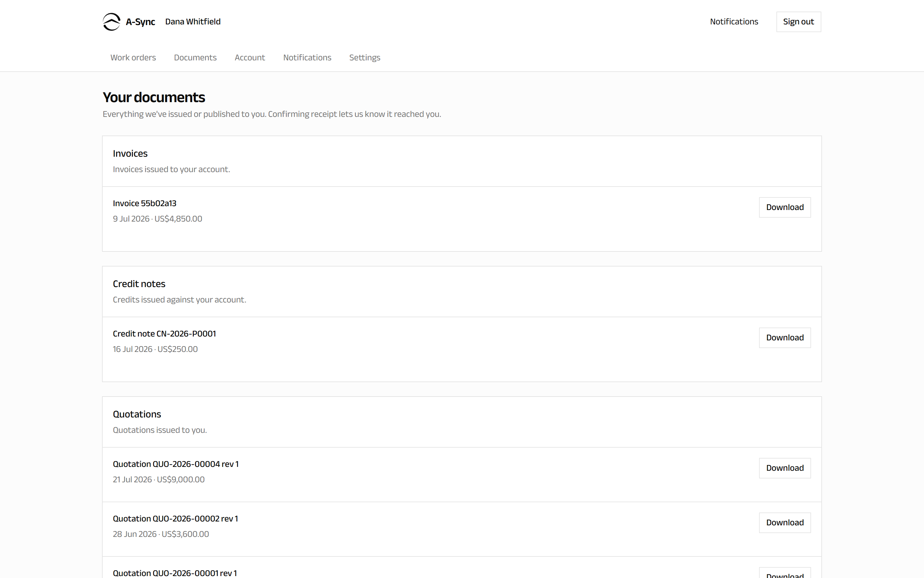Open the Work orders tab
Viewport: 924px width, 578px height.
(x=133, y=57)
